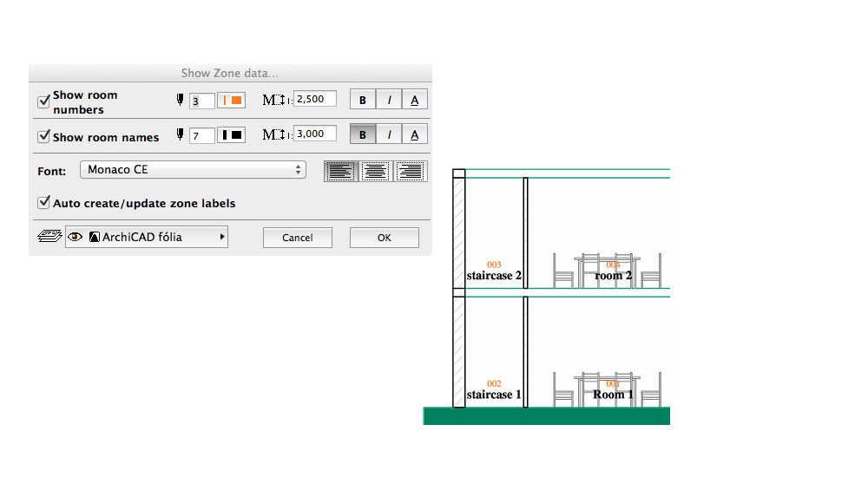Viewport: 868px width, 503px height.
Task: Uncheck Show room names checkbox
Action: pyautogui.click(x=43, y=136)
